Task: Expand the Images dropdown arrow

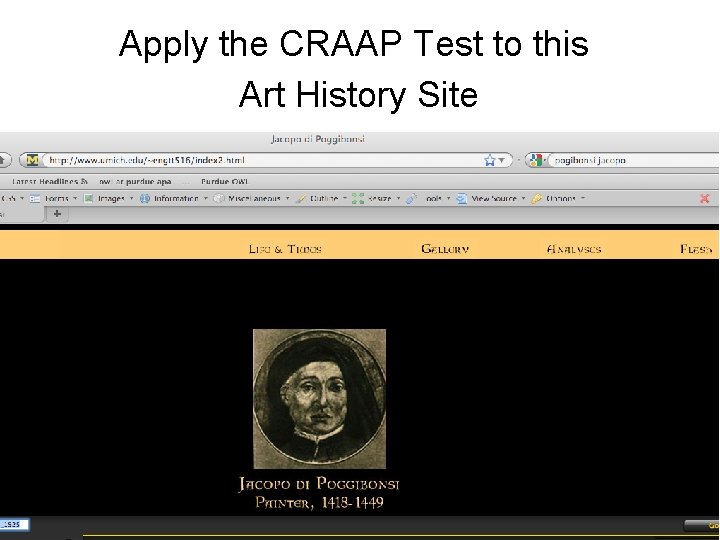Action: pos(131,198)
